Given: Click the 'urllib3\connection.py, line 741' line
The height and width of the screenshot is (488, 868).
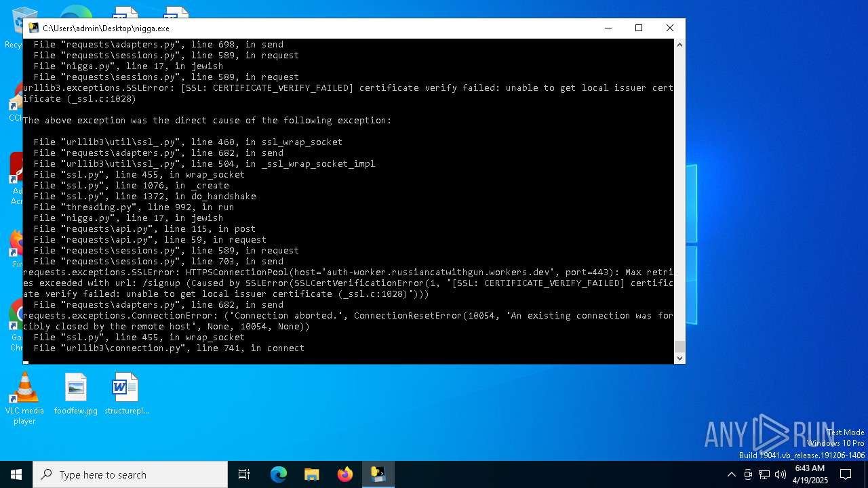Looking at the screenshot, I should (x=169, y=348).
